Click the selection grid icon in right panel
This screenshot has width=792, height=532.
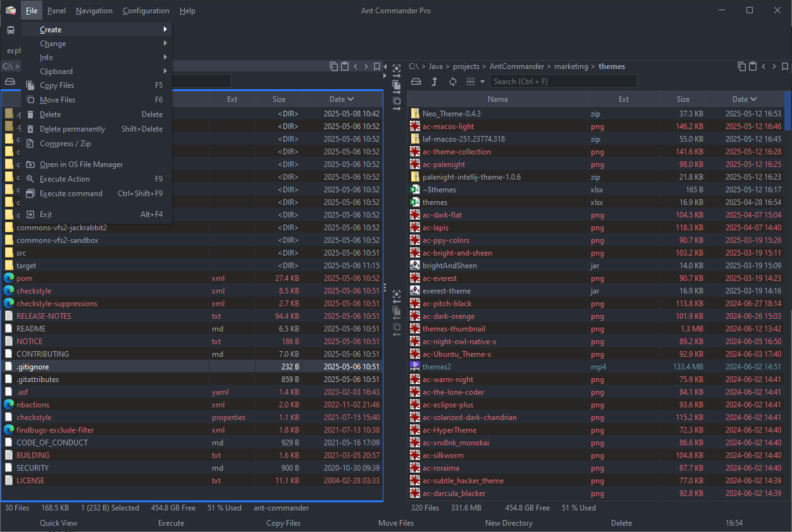coord(471,81)
